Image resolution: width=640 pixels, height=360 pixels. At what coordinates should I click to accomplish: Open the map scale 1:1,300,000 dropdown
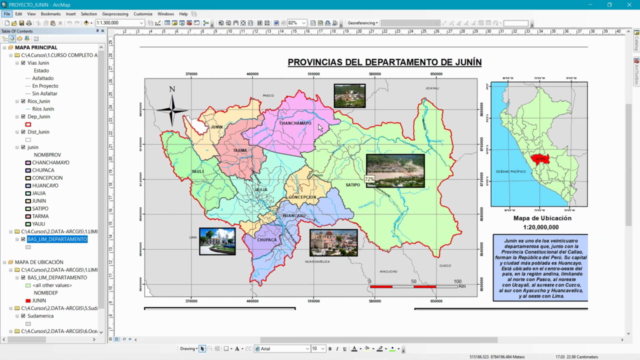coord(141,23)
